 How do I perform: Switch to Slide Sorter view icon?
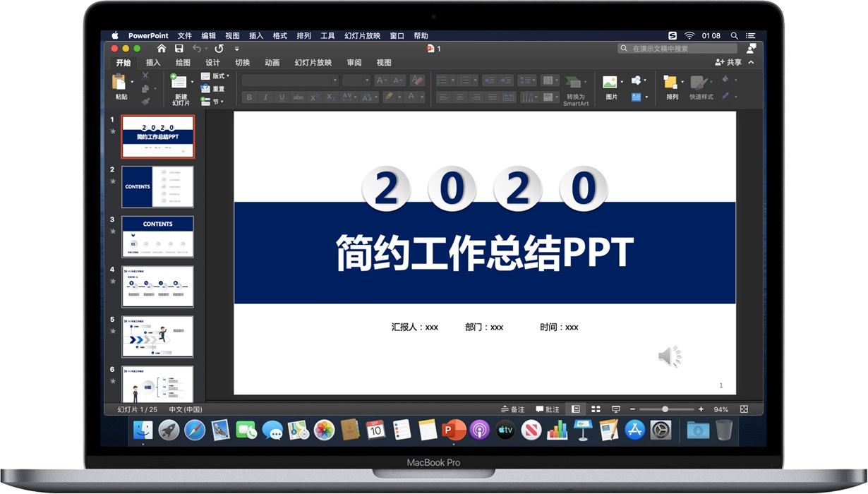click(596, 409)
